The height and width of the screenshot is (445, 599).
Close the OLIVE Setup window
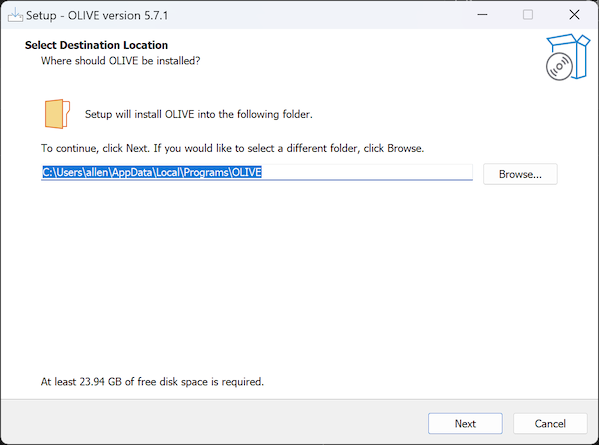tap(574, 15)
